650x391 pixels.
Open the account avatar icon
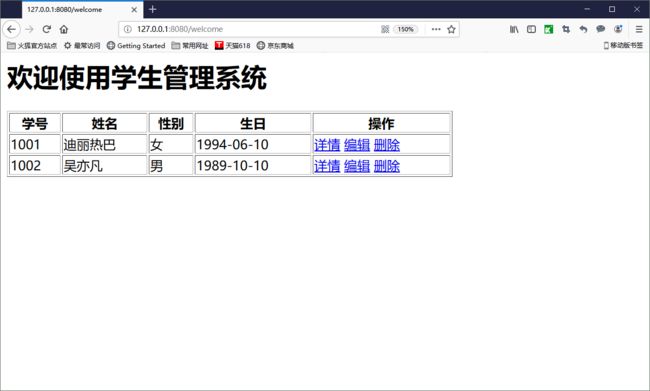click(618, 29)
